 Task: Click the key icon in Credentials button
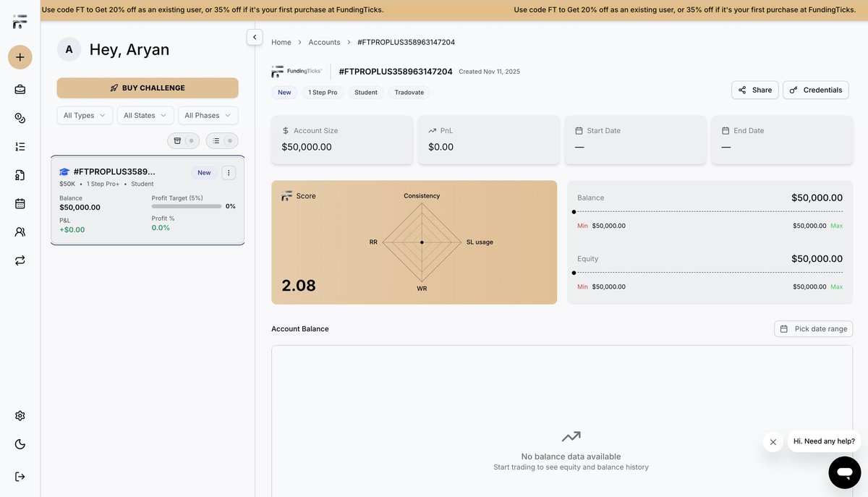pyautogui.click(x=793, y=90)
